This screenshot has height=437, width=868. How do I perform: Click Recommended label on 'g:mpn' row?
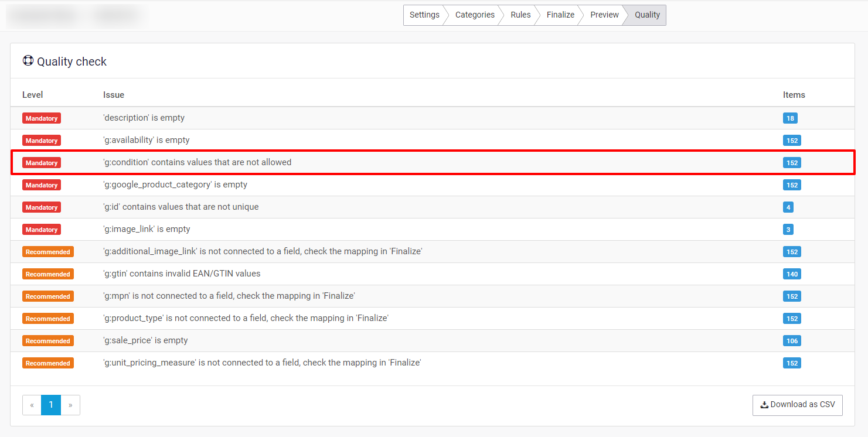pyautogui.click(x=48, y=296)
